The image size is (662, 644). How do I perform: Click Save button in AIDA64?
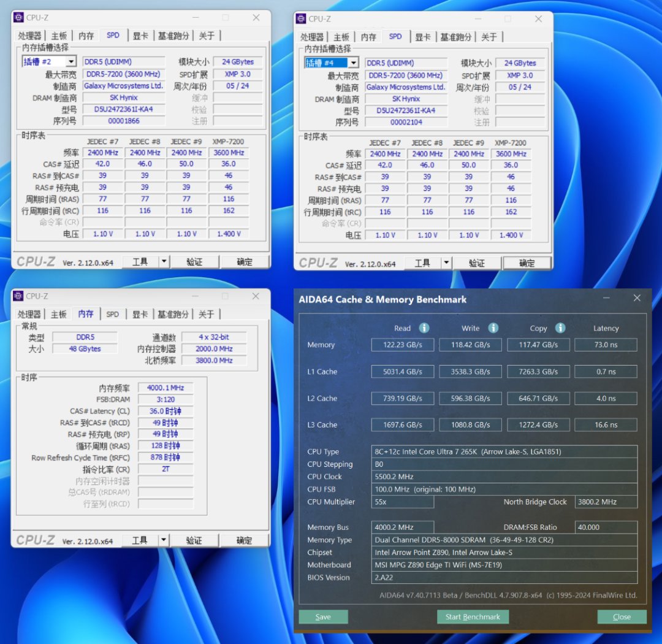[x=324, y=616]
